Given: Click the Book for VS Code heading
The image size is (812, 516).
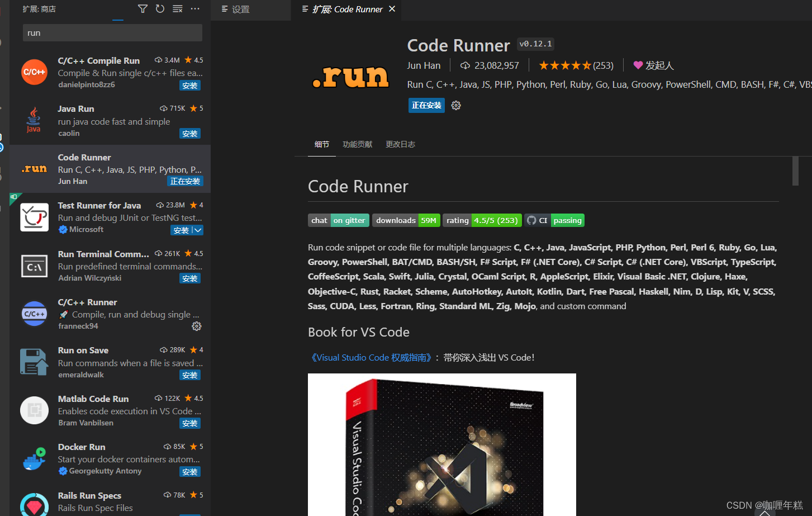Looking at the screenshot, I should (x=359, y=332).
